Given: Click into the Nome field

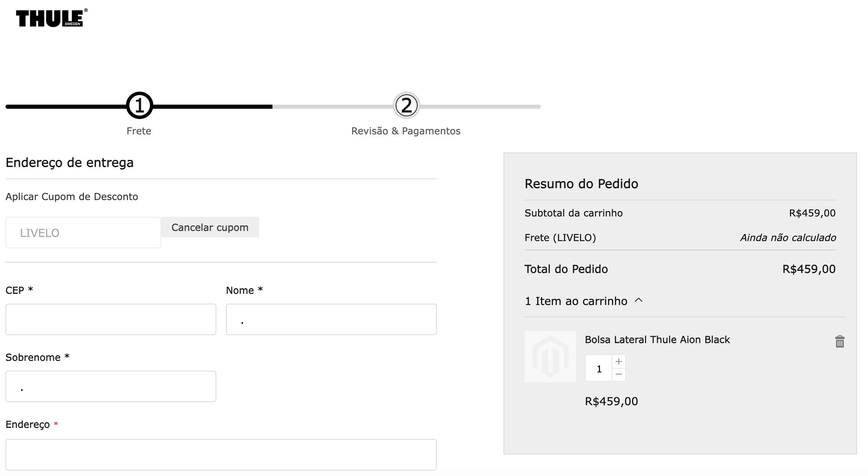Looking at the screenshot, I should tap(331, 319).
